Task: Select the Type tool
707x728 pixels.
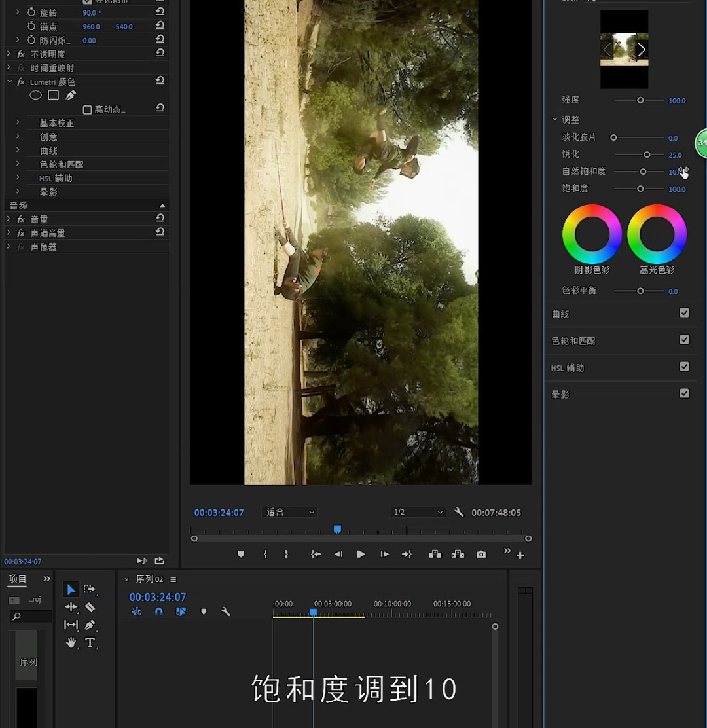Action: pyautogui.click(x=90, y=643)
